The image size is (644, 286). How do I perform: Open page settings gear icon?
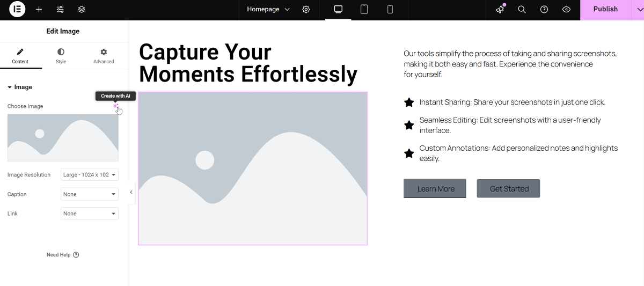click(306, 10)
